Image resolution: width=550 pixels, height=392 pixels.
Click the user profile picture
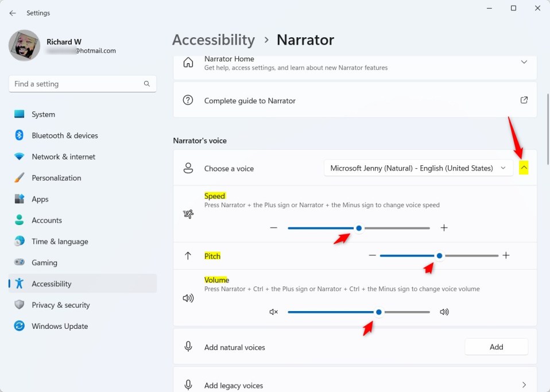25,45
